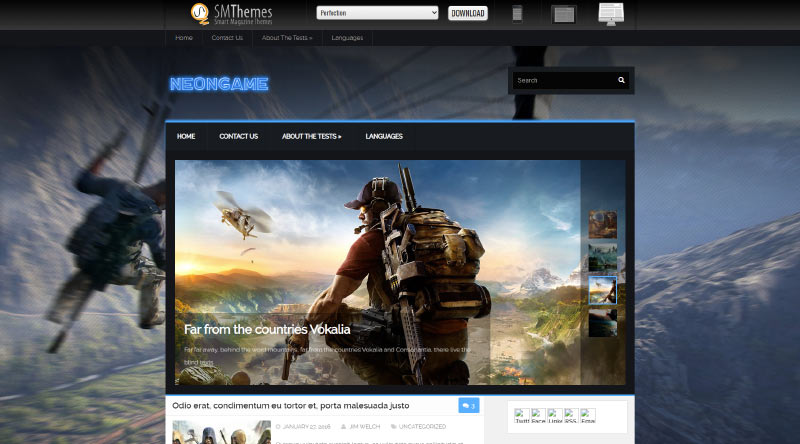Select the highlighted third slider thumbnail
This screenshot has height=444, width=800.
tap(603, 290)
